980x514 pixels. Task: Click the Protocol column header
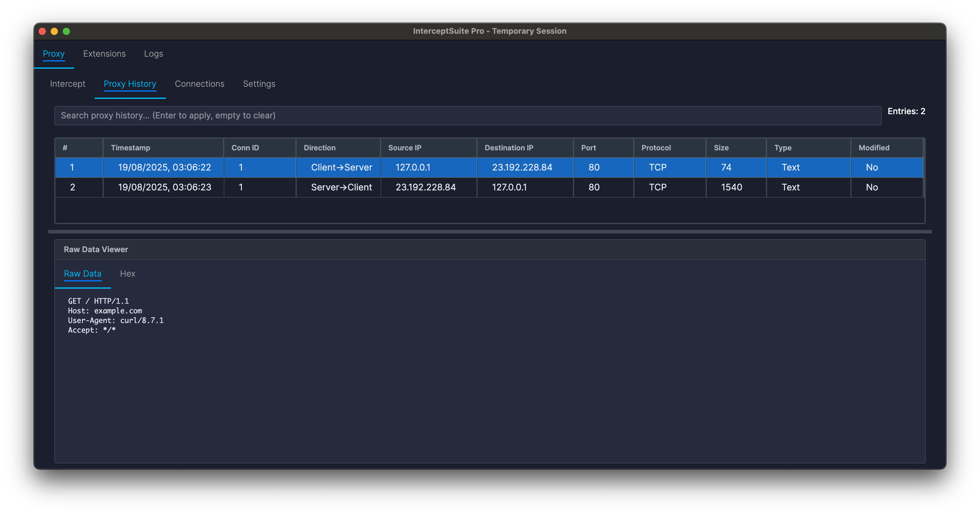[x=656, y=148]
